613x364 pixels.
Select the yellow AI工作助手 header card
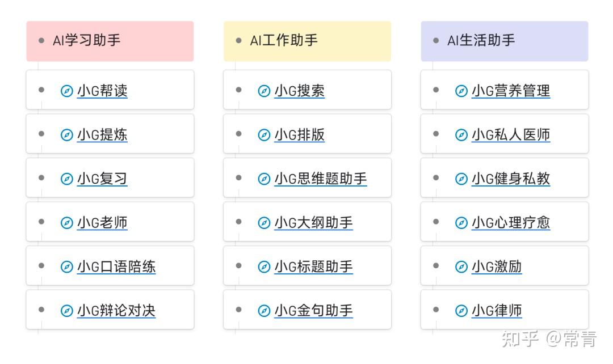point(307,41)
